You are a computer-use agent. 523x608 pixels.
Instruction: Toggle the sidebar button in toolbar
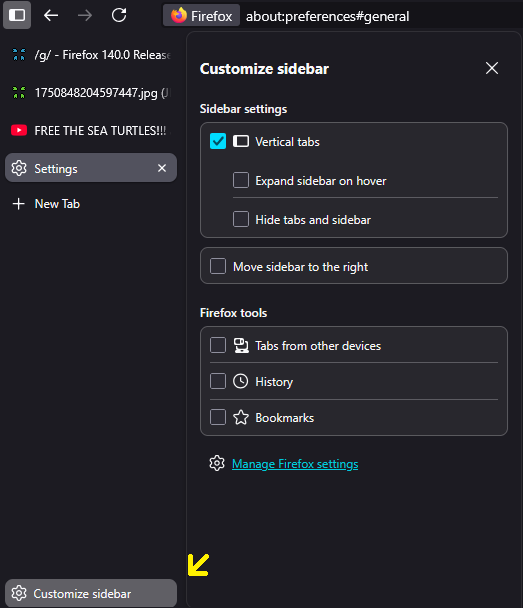(x=17, y=15)
